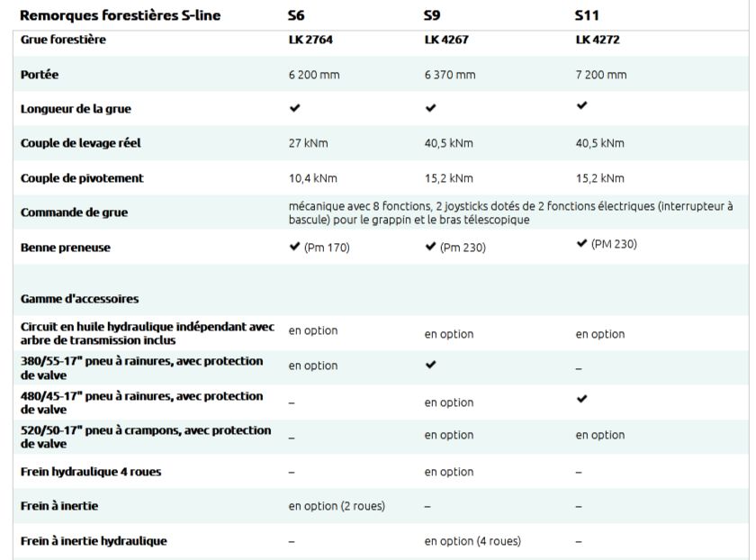756x560 pixels.
Task: Click the S11 checkmark for 480/45-17" pneu row
Action: pyautogui.click(x=581, y=397)
